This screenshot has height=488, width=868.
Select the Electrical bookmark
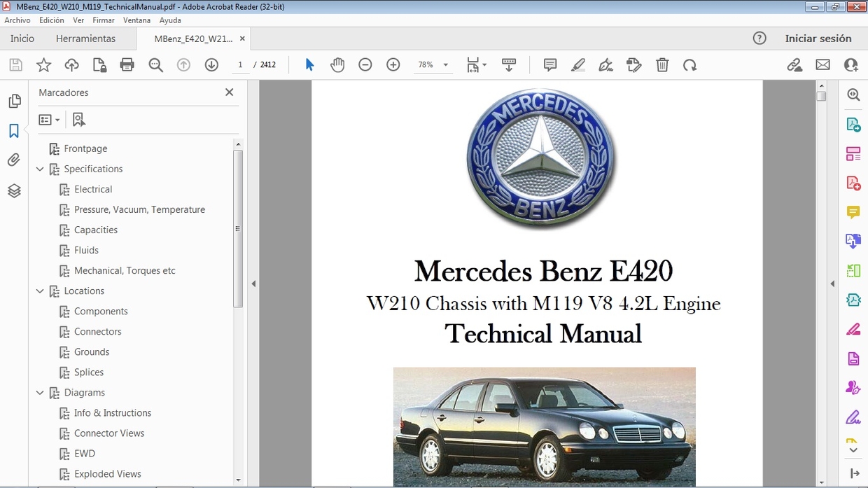[93, 189]
